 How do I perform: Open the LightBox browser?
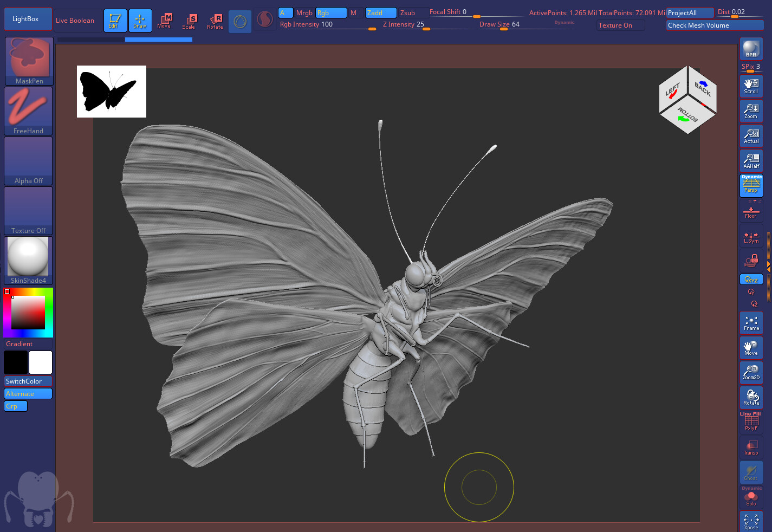[x=28, y=18]
